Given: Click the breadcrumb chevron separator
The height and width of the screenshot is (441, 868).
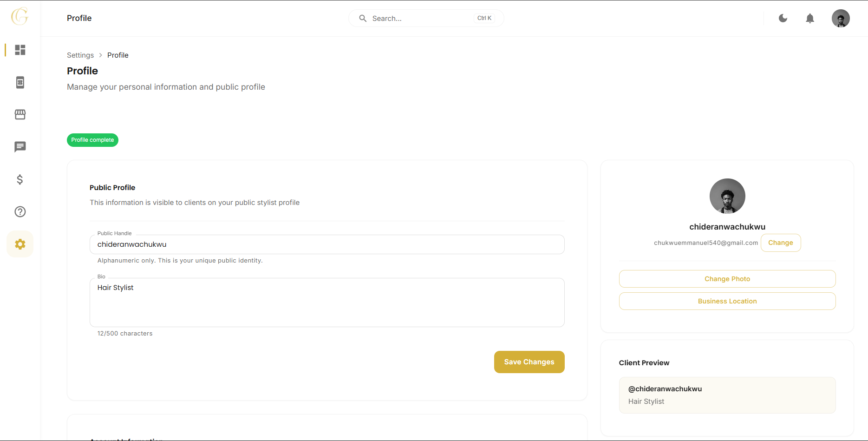Looking at the screenshot, I should pos(100,55).
